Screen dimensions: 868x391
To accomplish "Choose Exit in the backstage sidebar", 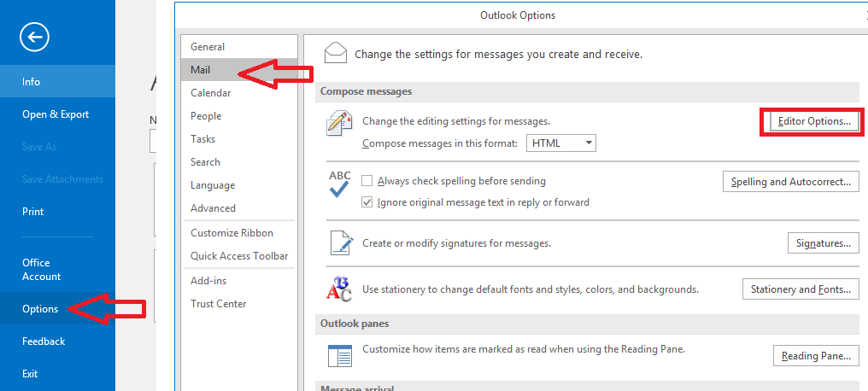I will pos(57,373).
